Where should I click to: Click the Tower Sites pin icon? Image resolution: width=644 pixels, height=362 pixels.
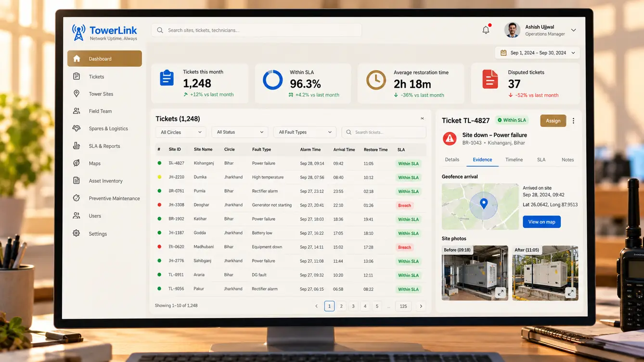[77, 94]
